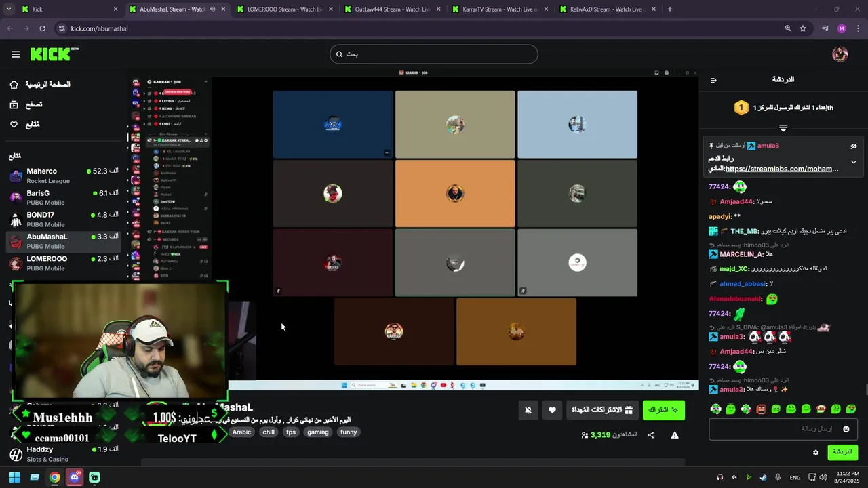Select the first headphone frog quick emote
This screenshot has height=488, width=868.
(x=715, y=409)
